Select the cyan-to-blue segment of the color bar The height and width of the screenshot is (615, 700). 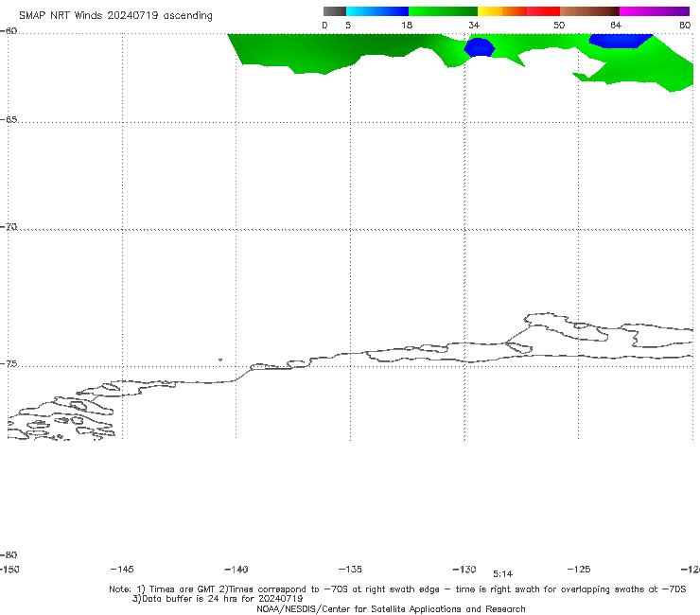point(377,11)
